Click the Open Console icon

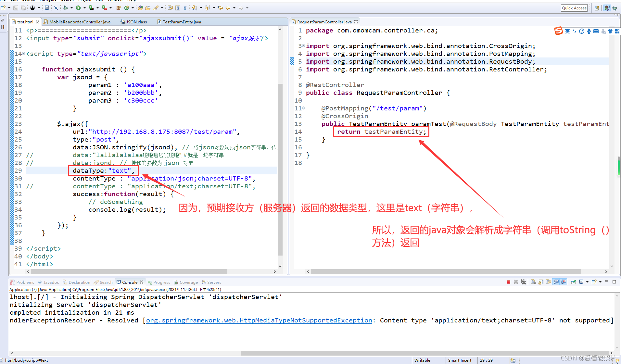594,282
